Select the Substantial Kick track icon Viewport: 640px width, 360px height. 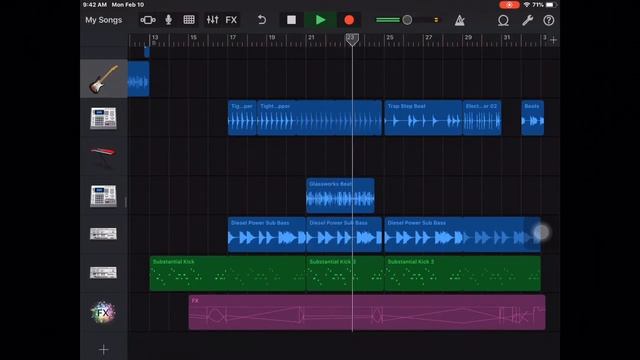(104, 273)
